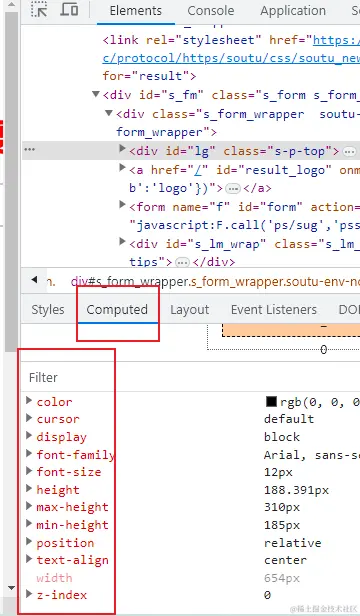Expand the z-index computed property
Image resolution: width=360 pixels, height=616 pixels.
coord(29,594)
